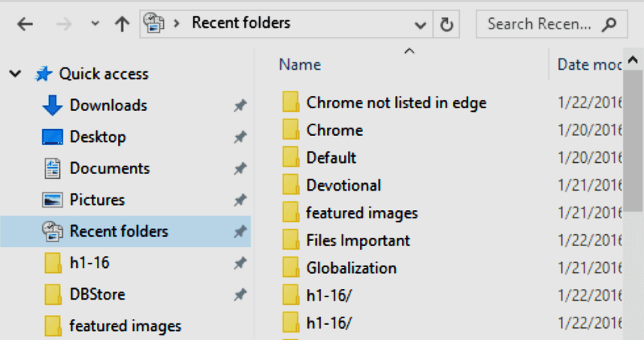
Task: Open Documents from the sidebar
Action: pyautogui.click(x=109, y=169)
